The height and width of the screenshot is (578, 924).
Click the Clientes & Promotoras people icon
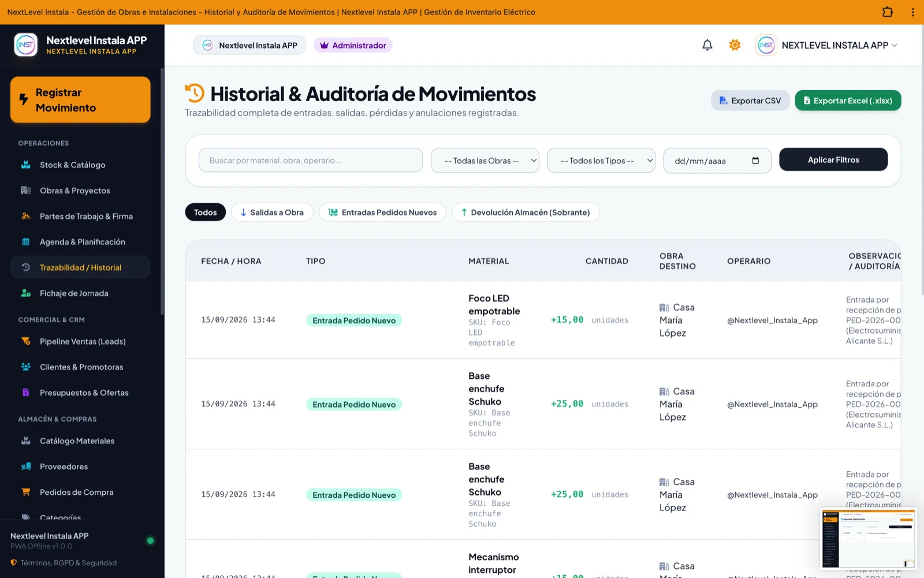pos(26,367)
